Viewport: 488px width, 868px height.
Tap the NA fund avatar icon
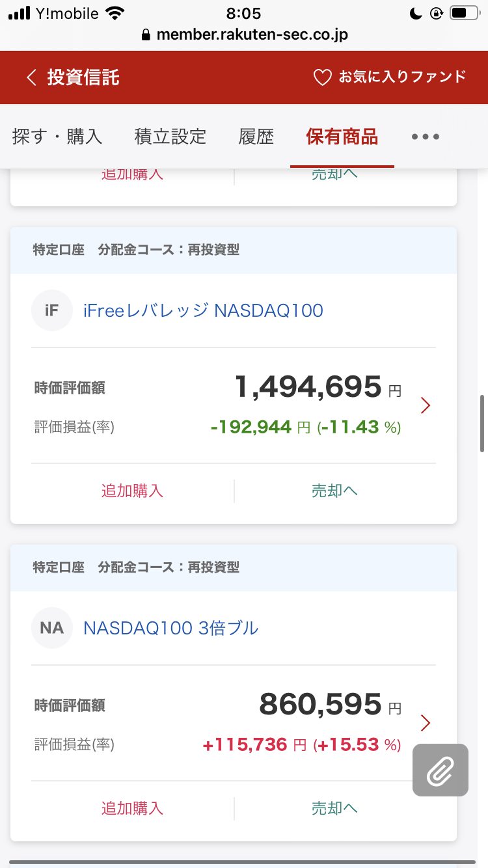51,628
